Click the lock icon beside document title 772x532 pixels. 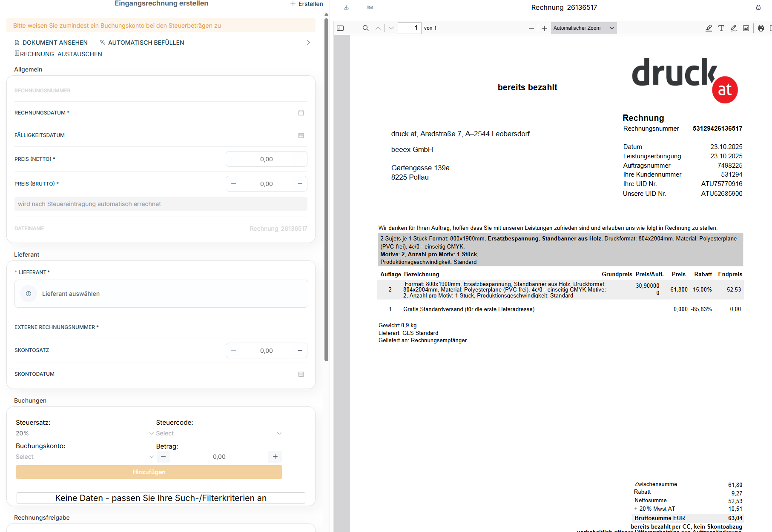[x=758, y=7]
